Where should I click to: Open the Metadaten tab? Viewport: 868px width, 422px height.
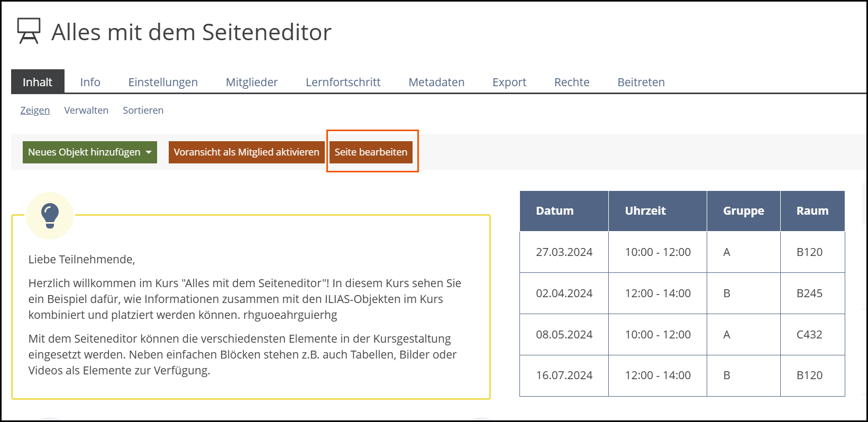[x=436, y=82]
